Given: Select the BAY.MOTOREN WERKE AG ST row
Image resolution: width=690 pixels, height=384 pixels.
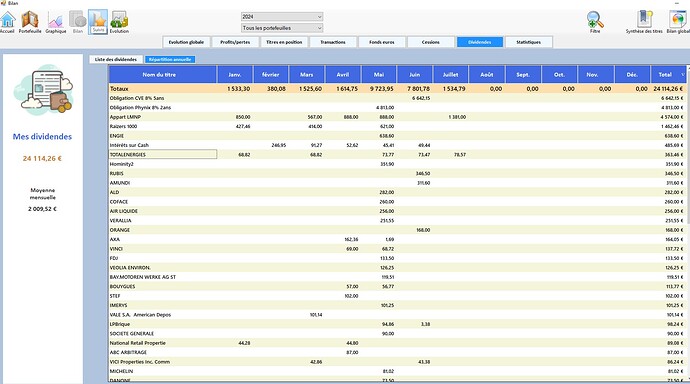Looking at the screenshot, I should [x=397, y=277].
